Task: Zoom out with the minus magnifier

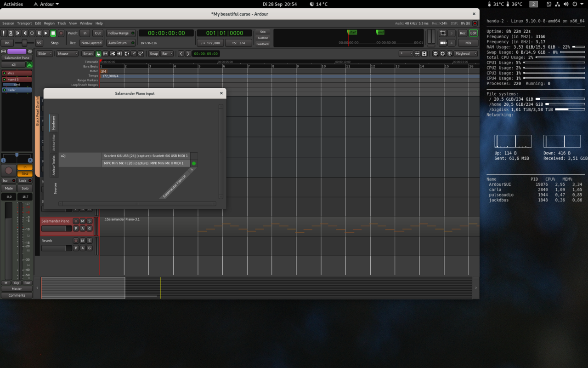Action: 435,54
